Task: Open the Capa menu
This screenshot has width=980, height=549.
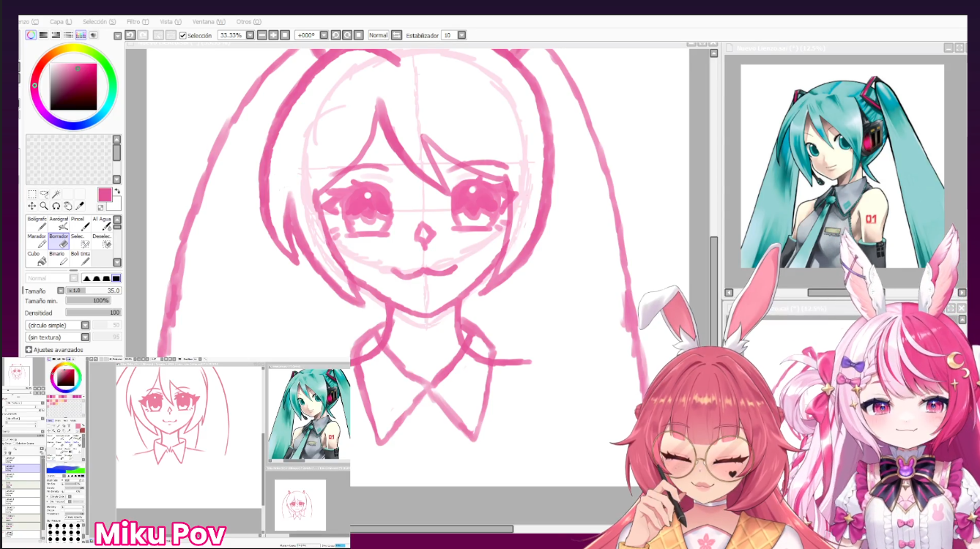Action: 61,22
